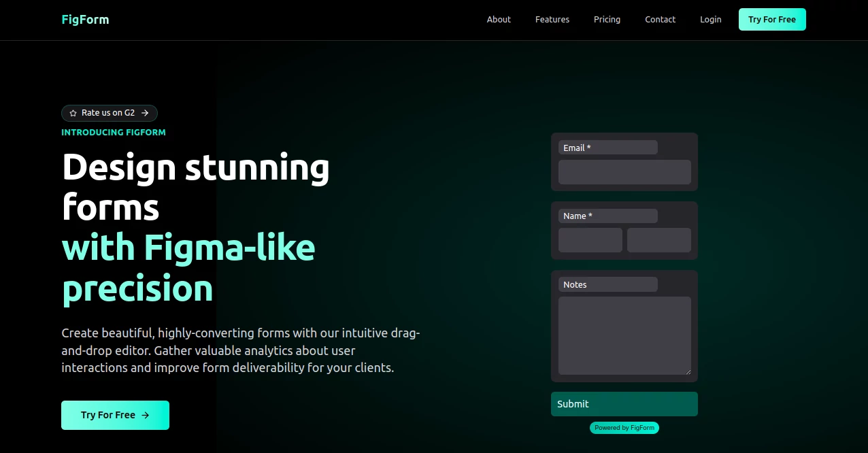The height and width of the screenshot is (453, 868).
Task: Click the arrow icon inside Try For Free button
Action: tap(145, 415)
